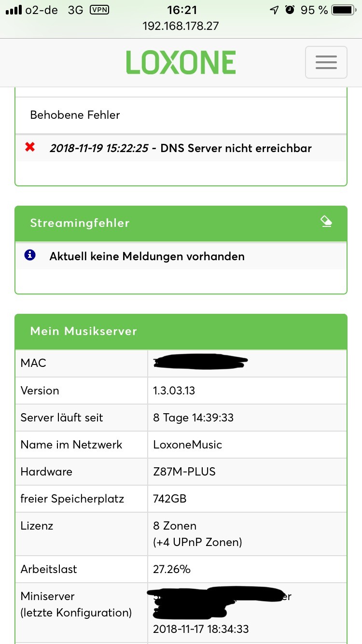Click the Hardware value Z87M-PLUS
Viewport: 362px width, 644px height.
pyautogui.click(x=184, y=472)
